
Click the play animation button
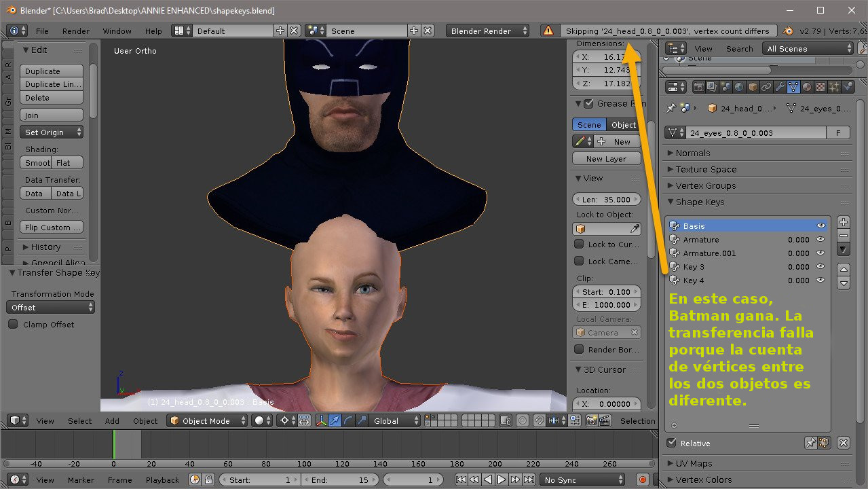coord(501,480)
